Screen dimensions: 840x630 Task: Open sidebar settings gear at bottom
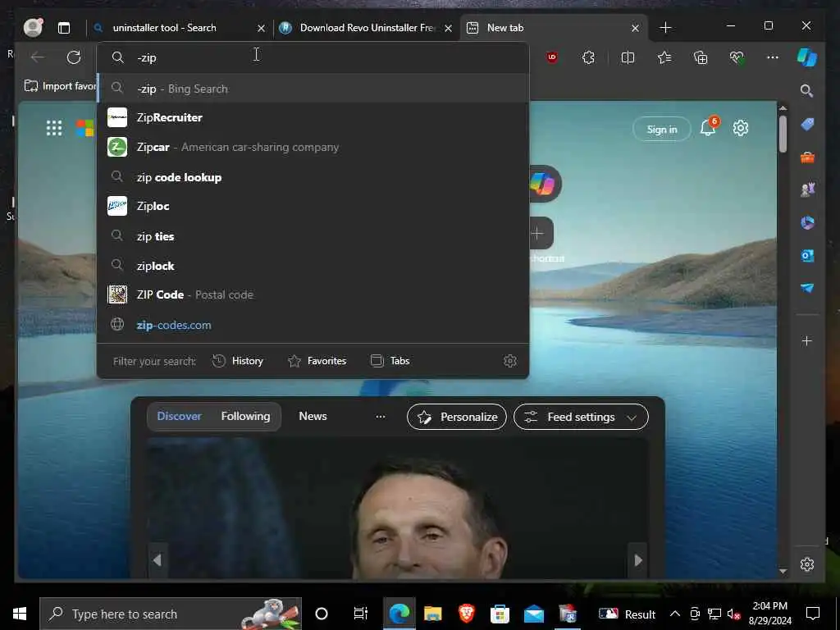tap(807, 564)
